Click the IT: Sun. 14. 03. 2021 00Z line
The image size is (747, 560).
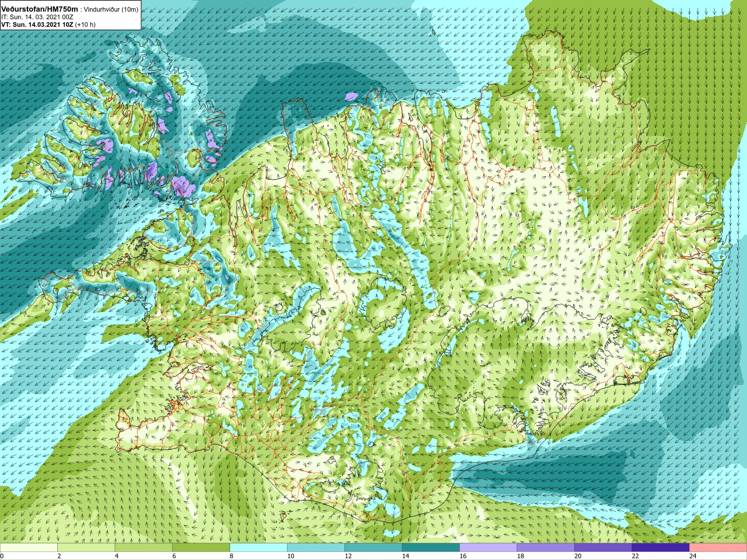tap(37, 17)
